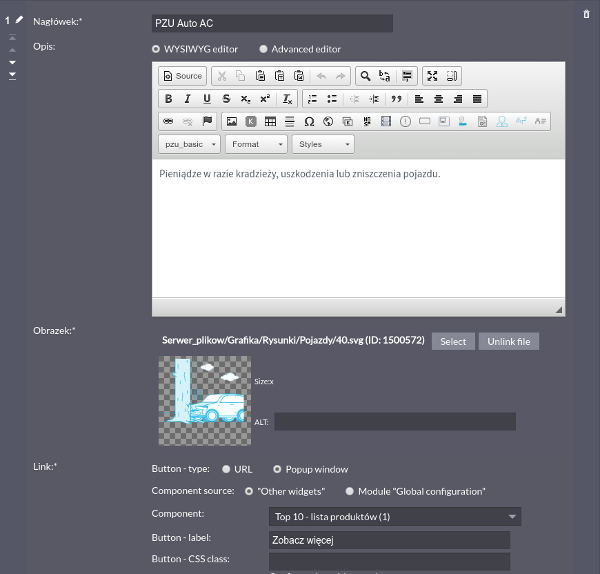This screenshot has height=574, width=600.
Task: Open the pzu_basic dropdown
Action: [x=189, y=144]
